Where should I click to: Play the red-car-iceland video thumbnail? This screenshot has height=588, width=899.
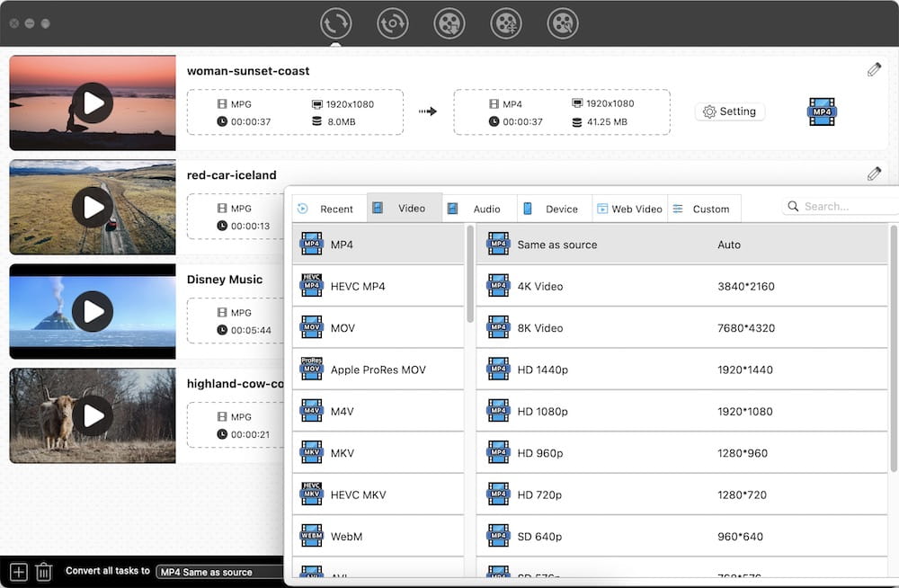pos(93,207)
